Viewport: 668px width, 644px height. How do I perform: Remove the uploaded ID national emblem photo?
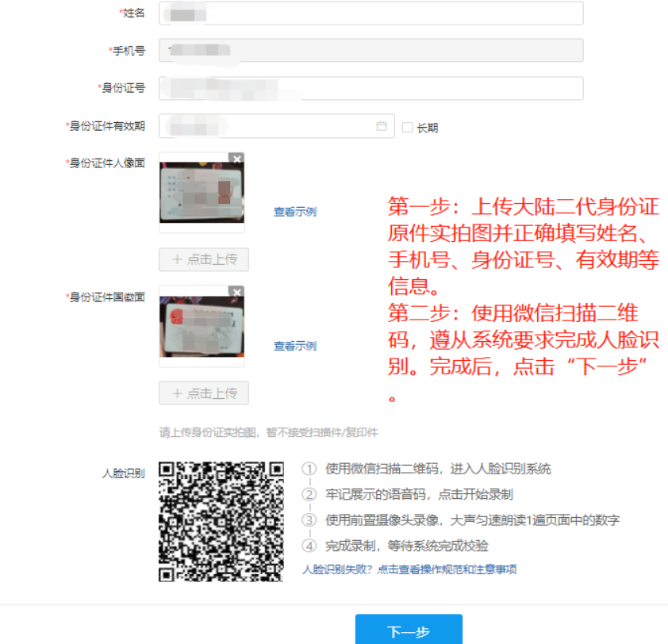[x=236, y=293]
